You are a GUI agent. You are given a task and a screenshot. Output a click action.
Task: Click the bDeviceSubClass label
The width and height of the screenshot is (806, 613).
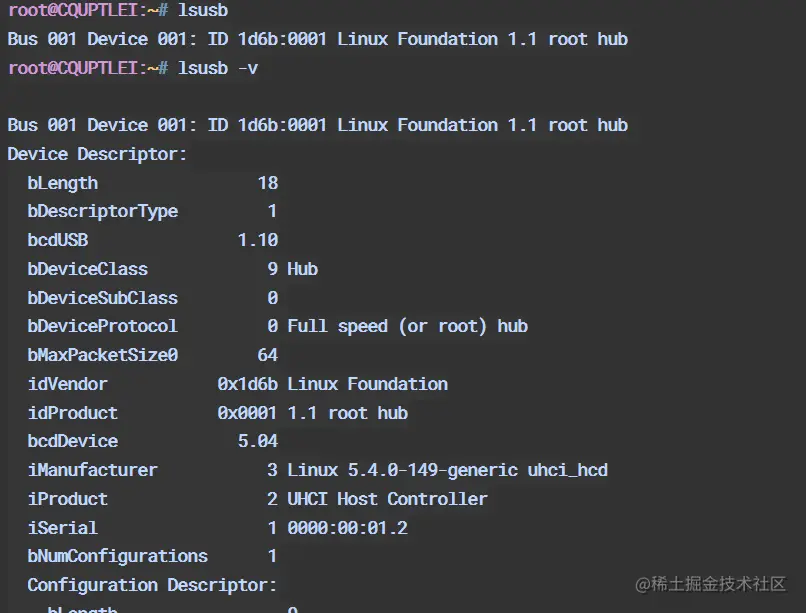pyautogui.click(x=103, y=298)
